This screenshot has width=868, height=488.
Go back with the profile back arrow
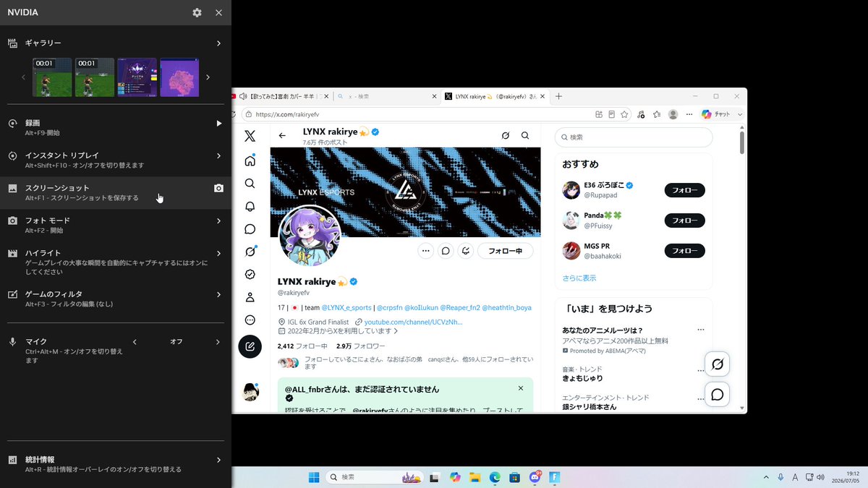[282, 135]
